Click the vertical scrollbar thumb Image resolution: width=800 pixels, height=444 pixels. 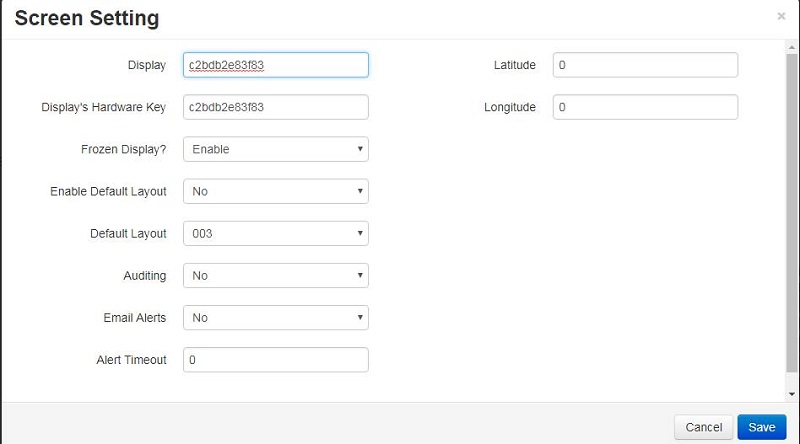pyautogui.click(x=792, y=210)
